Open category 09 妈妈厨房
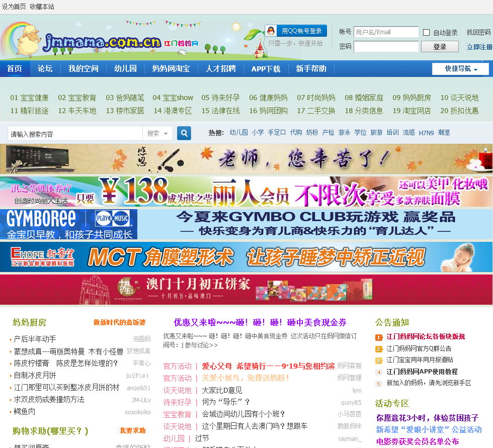 click(x=412, y=98)
